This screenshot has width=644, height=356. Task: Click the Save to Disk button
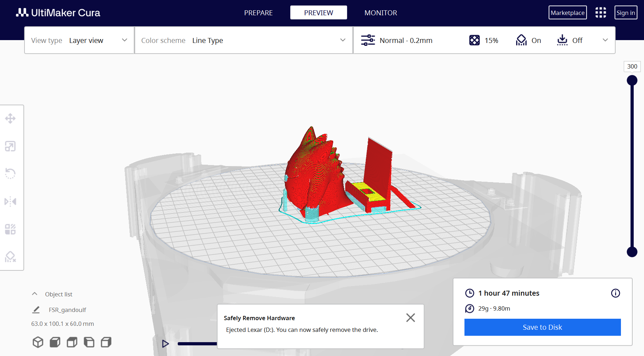tap(542, 327)
